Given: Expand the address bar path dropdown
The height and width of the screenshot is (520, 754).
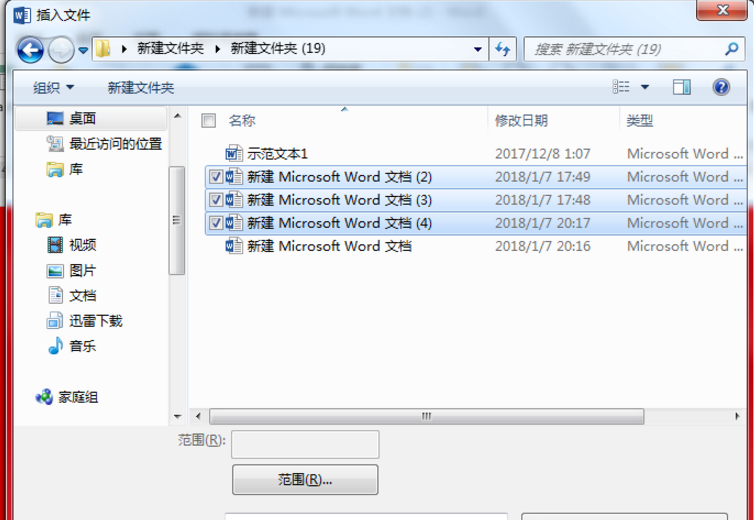Looking at the screenshot, I should tap(478, 49).
